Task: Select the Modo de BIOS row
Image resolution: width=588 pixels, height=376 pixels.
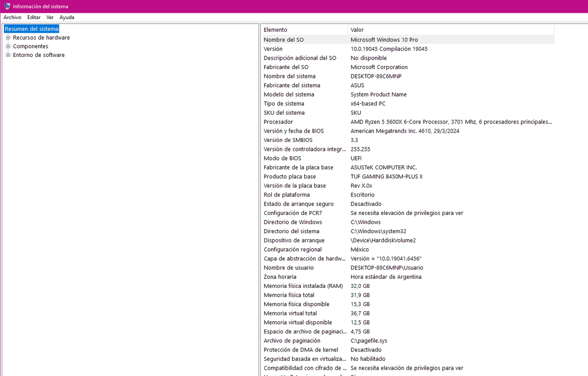Action: pos(408,159)
